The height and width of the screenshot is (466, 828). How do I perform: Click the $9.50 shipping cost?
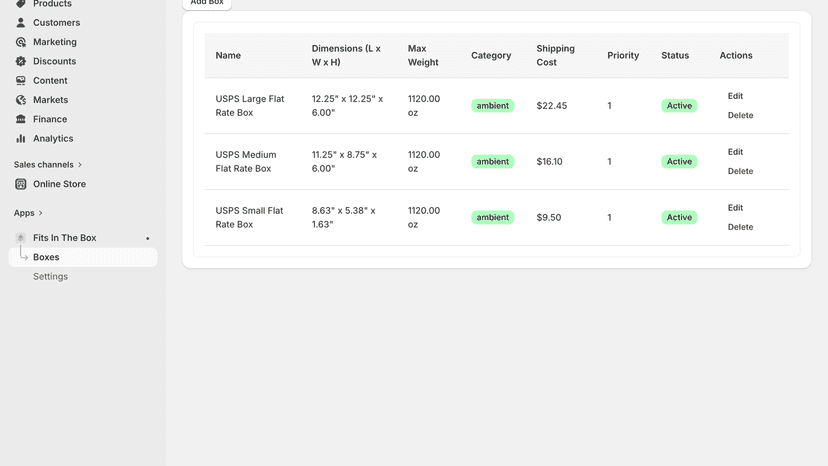click(x=549, y=218)
